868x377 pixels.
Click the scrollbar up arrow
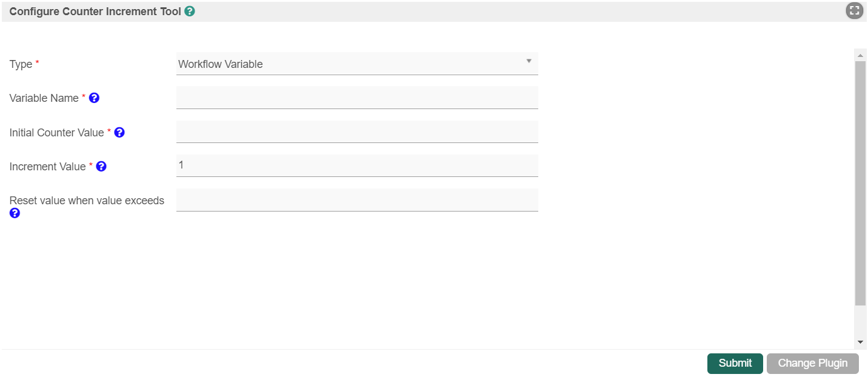[860, 55]
